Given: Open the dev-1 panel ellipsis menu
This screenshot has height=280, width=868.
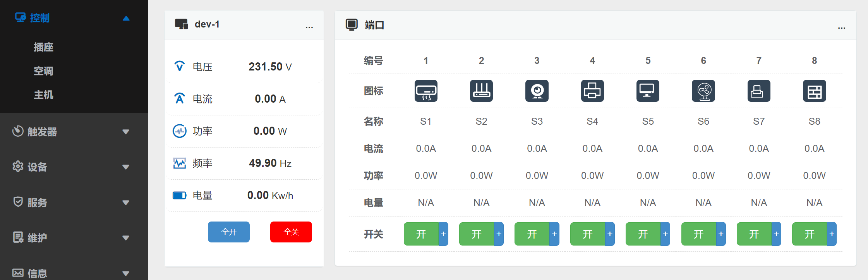Looking at the screenshot, I should [x=309, y=27].
